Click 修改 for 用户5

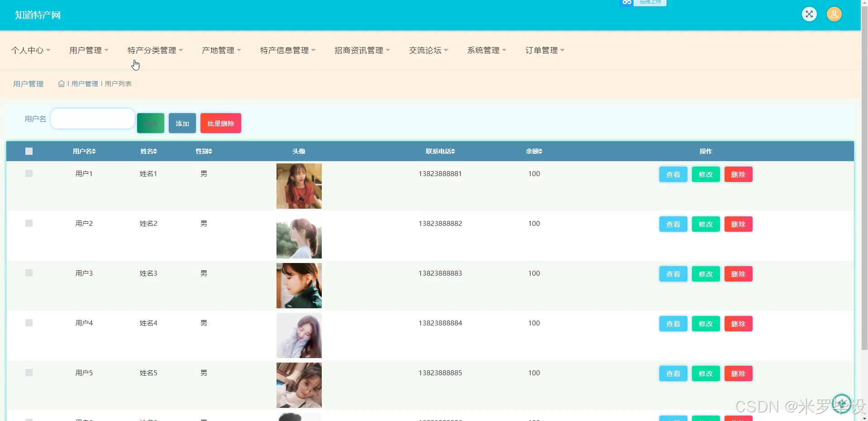pos(706,373)
